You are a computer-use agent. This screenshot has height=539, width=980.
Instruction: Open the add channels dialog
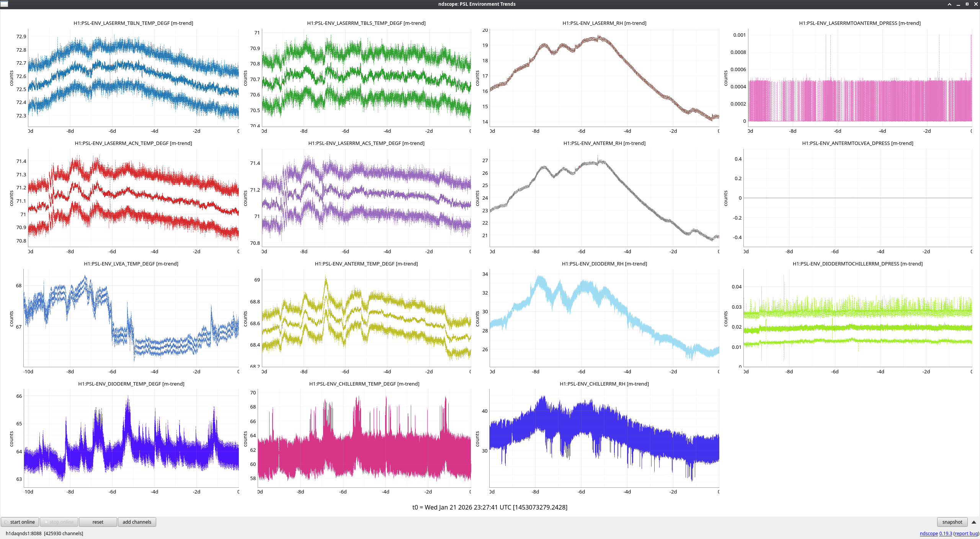point(137,522)
